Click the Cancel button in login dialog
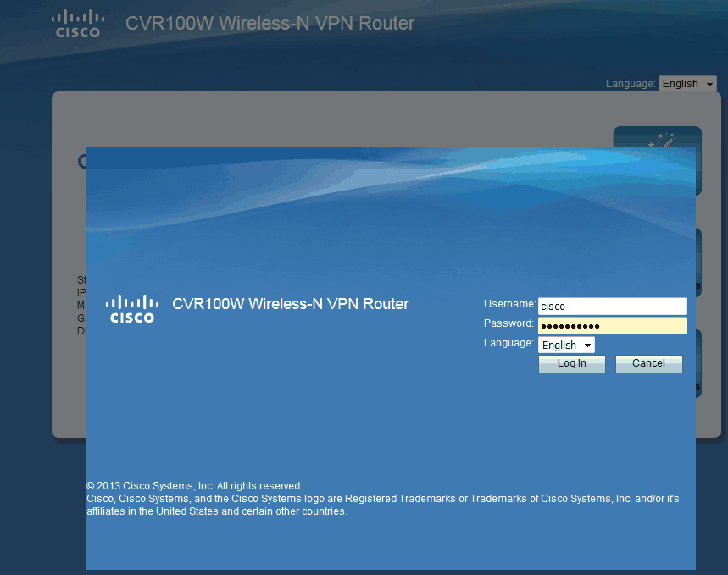 [648, 364]
